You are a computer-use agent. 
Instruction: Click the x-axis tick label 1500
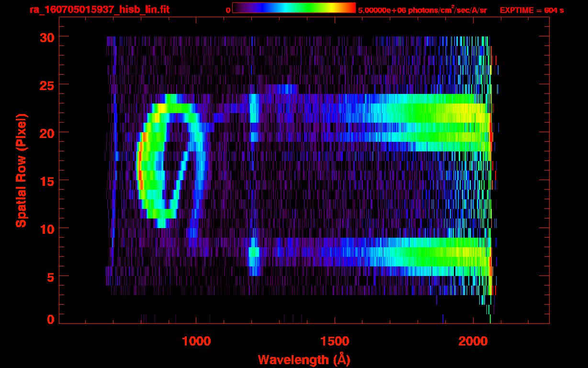coord(334,341)
